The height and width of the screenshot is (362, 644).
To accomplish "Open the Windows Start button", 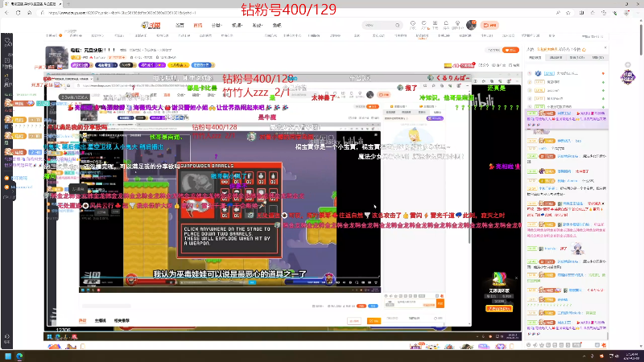I will (x=8, y=356).
